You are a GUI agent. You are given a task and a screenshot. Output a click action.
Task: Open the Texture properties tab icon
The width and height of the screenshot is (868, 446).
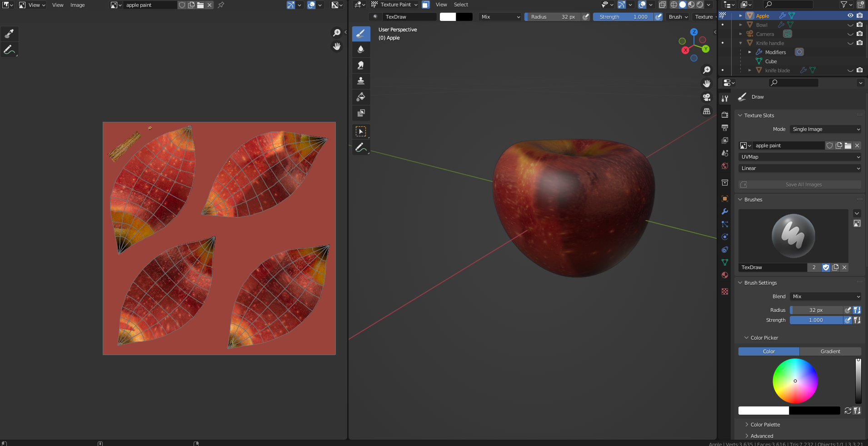point(725,291)
